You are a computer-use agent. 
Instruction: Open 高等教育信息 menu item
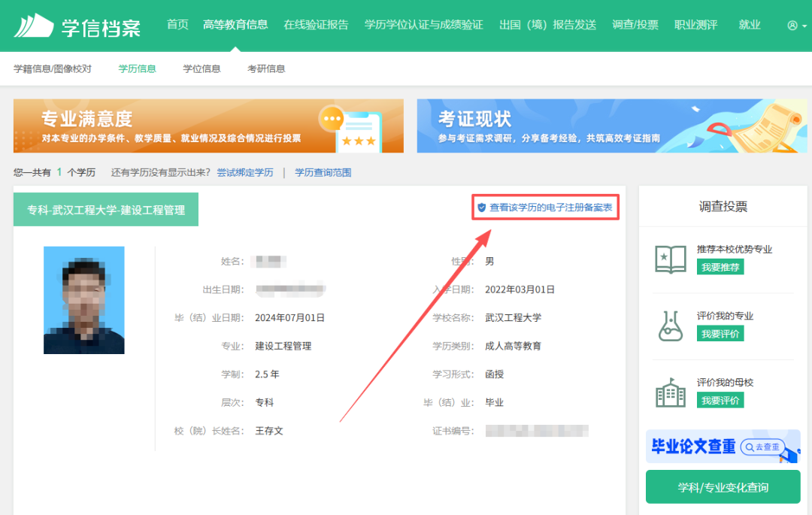tap(235, 24)
